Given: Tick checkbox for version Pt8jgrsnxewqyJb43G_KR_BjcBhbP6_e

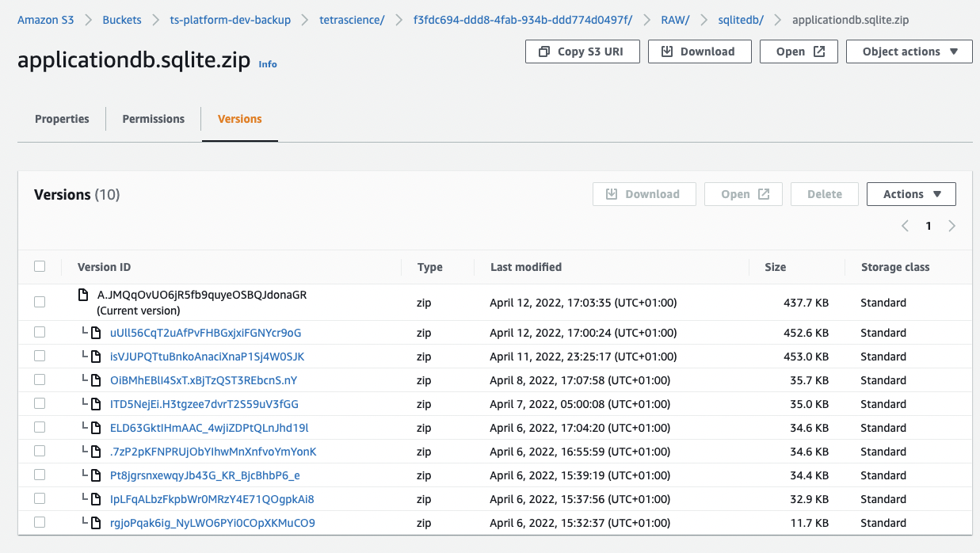Looking at the screenshot, I should [x=40, y=475].
